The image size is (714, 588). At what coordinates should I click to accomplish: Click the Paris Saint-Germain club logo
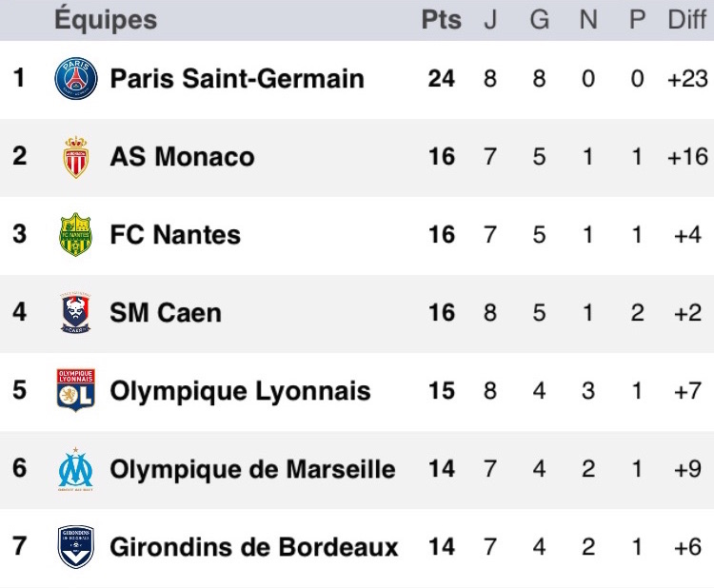[x=75, y=78]
